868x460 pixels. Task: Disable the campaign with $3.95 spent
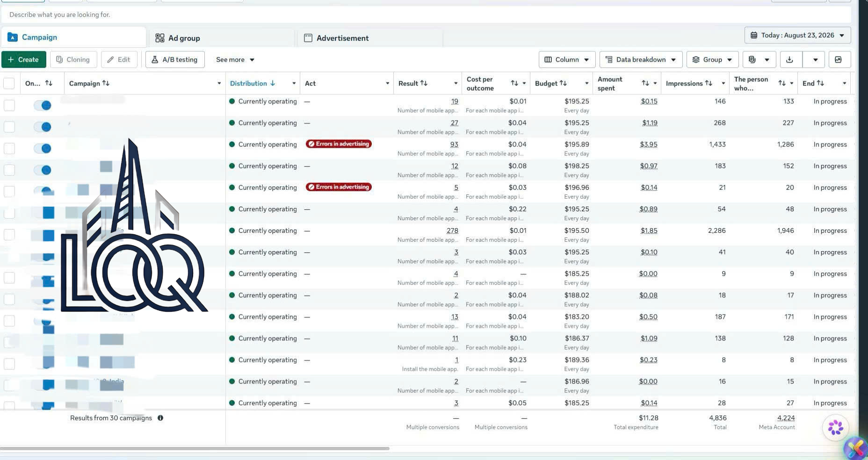point(43,148)
